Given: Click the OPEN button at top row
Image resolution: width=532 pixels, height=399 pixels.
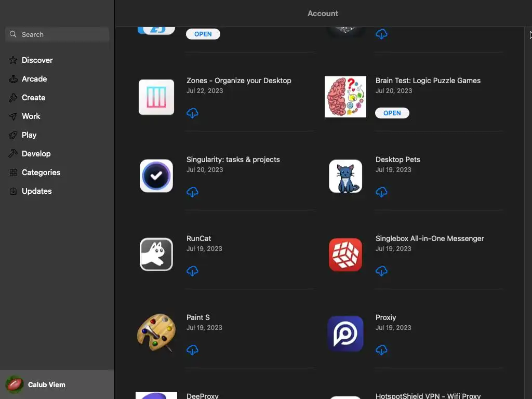Looking at the screenshot, I should [203, 34].
